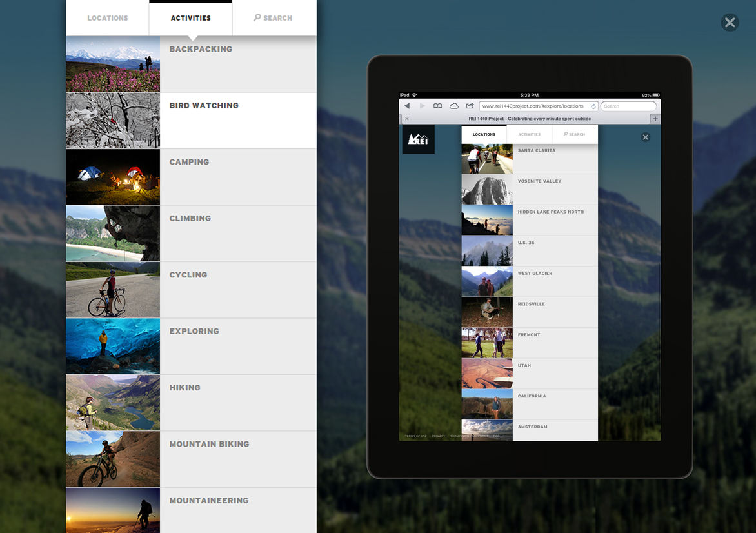Viewport: 756px width, 533px height.
Task: Reload the page using the refresh icon
Action: tap(593, 106)
